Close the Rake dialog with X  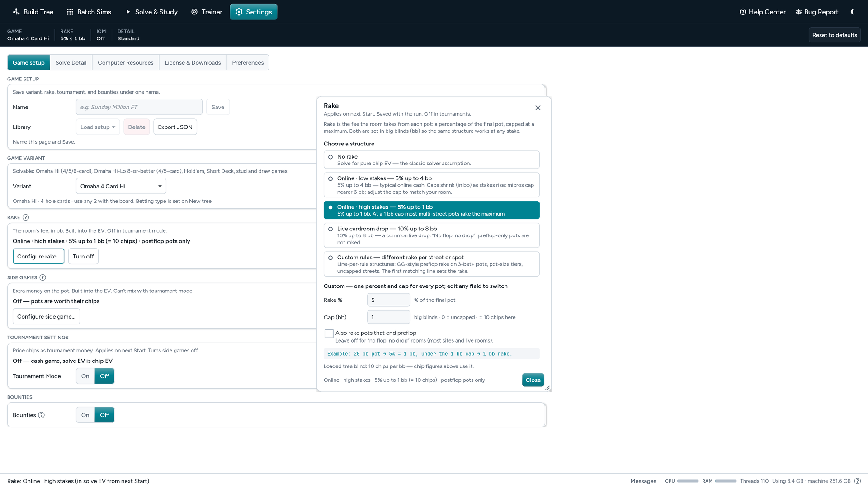538,108
